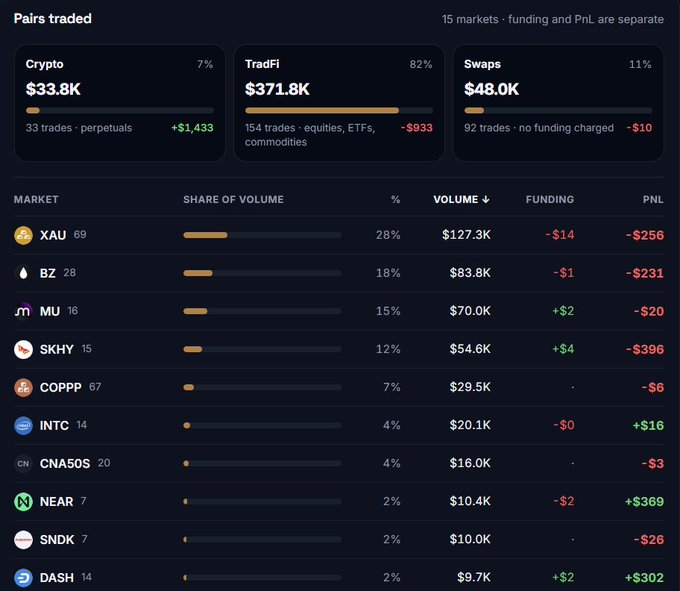
Task: Open the Swaps category card
Action: (558, 103)
